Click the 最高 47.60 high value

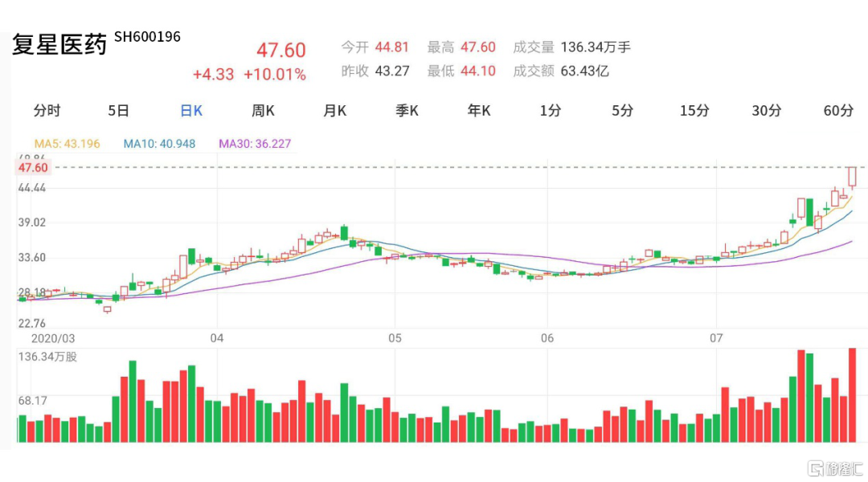point(461,47)
